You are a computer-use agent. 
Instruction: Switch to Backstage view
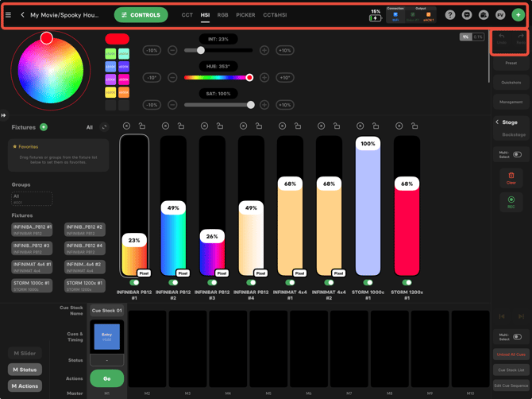pyautogui.click(x=514, y=134)
